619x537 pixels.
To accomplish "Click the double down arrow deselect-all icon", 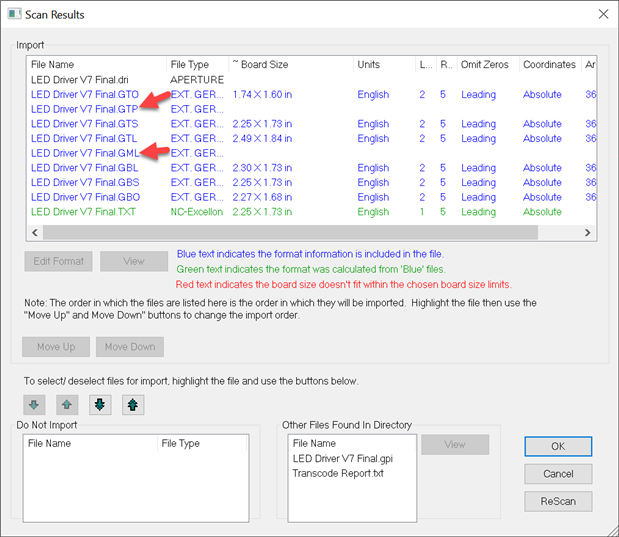I will (x=100, y=405).
